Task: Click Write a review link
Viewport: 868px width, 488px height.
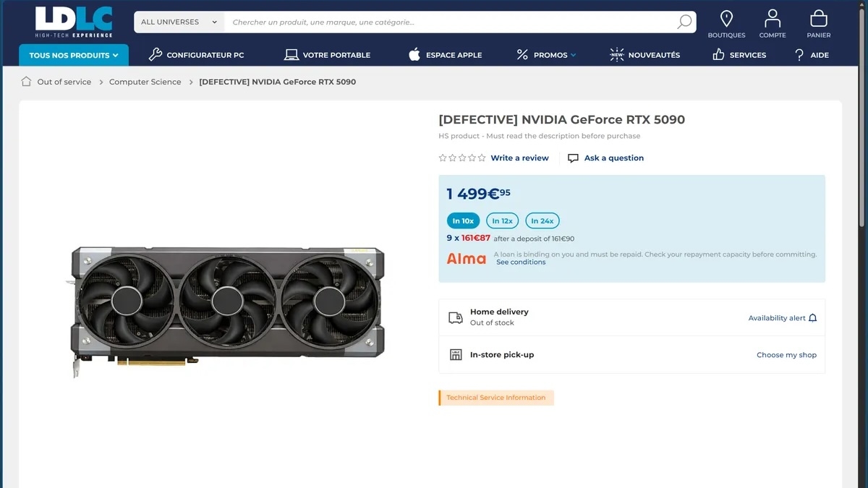Action: coord(519,158)
